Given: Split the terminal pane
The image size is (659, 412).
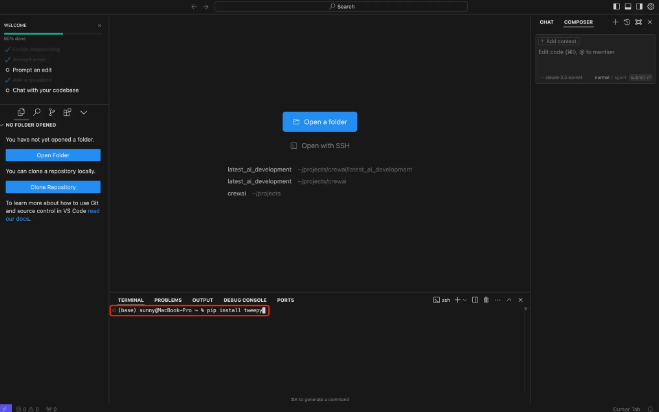Looking at the screenshot, I should 474,300.
